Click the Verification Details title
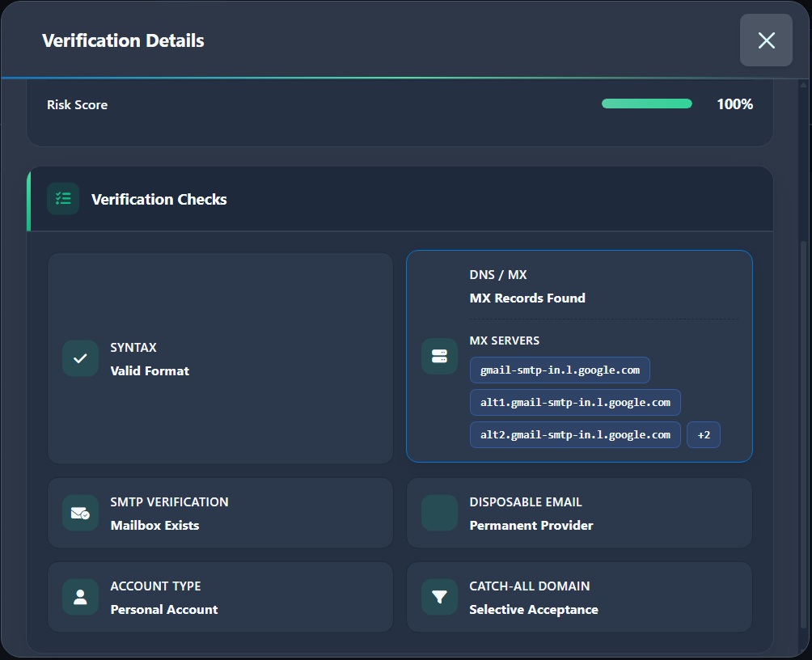This screenshot has width=812, height=660. coord(123,40)
